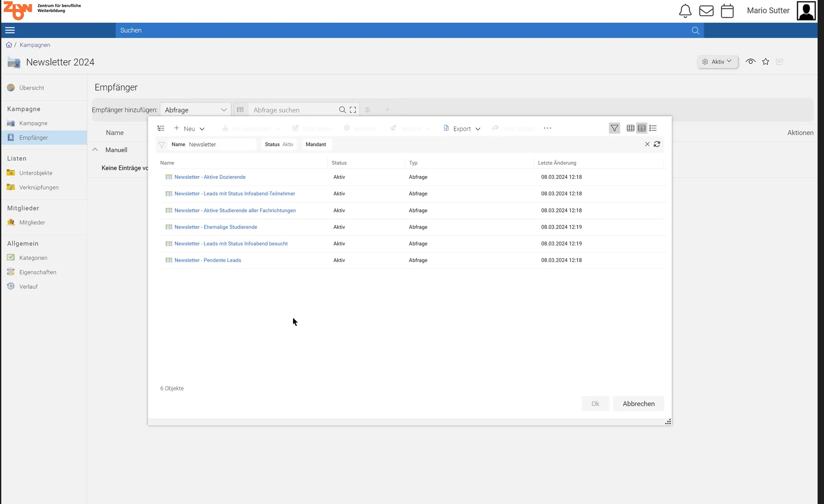Screen dimensions: 824x504
Task: Toggle the tree structure icon in dialog toolbar
Action: coord(161,128)
